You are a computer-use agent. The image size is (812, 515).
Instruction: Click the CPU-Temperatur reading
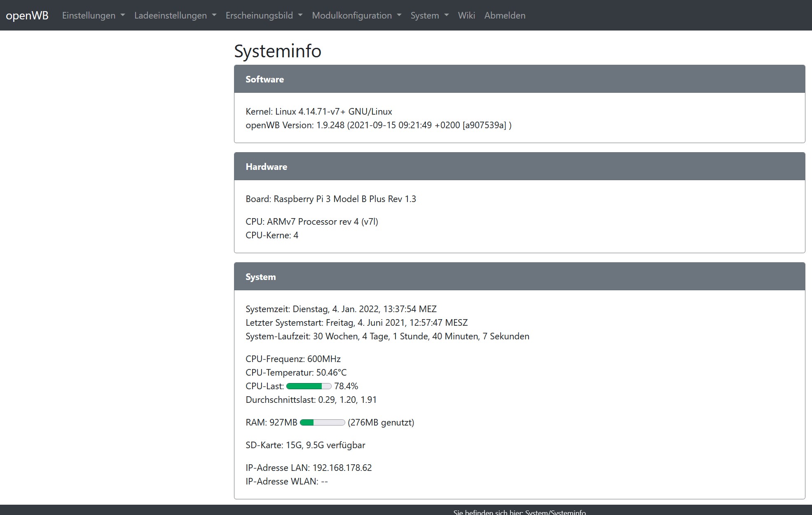pos(296,372)
